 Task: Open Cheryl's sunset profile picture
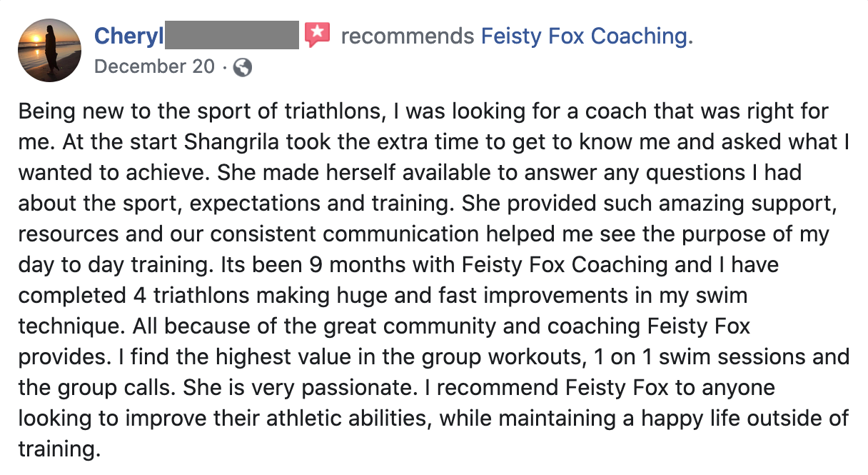coord(50,50)
